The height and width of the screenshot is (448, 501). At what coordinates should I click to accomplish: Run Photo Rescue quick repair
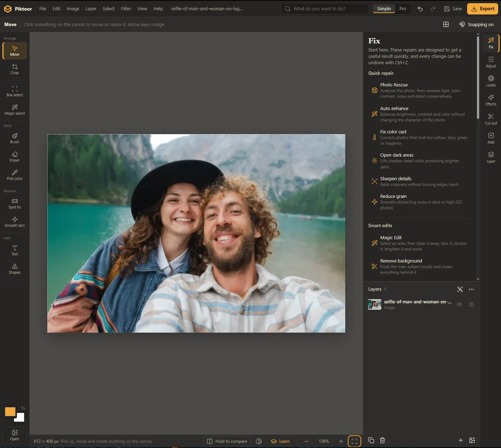point(420,91)
